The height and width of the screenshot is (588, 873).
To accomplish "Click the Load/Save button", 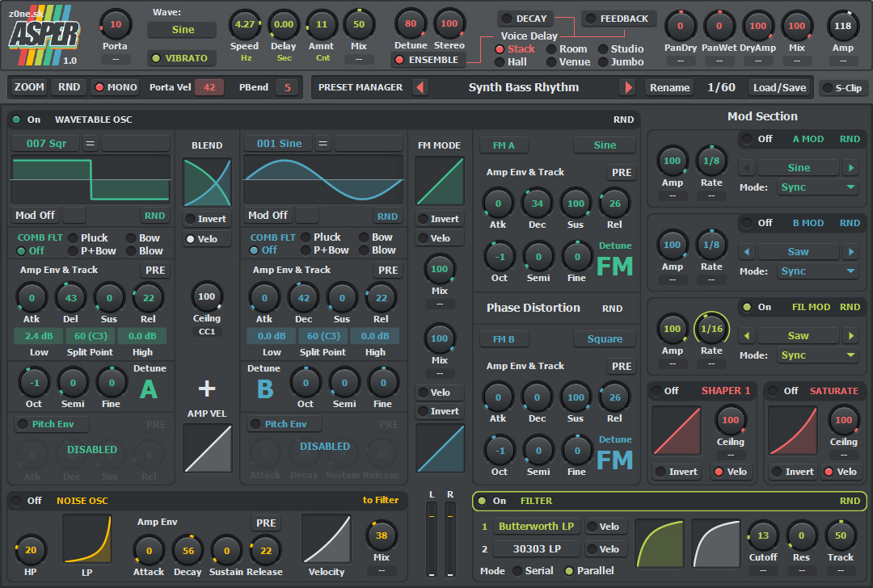I will pyautogui.click(x=779, y=88).
